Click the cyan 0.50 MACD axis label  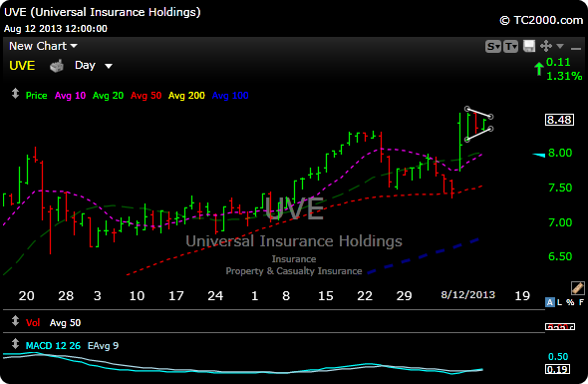click(558, 357)
